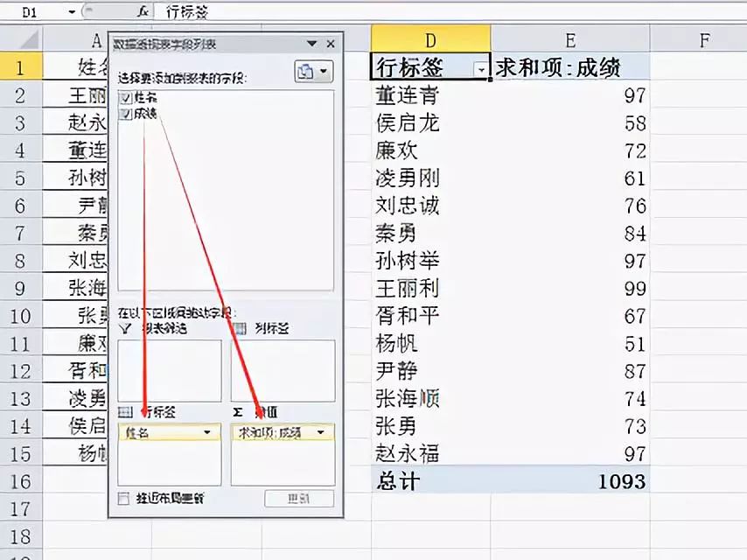Select the 总计 grand total cell
The image size is (747, 560).
[429, 480]
